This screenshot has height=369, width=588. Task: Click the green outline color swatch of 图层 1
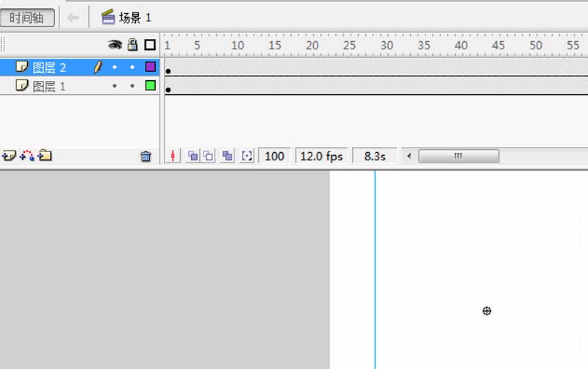pos(151,85)
